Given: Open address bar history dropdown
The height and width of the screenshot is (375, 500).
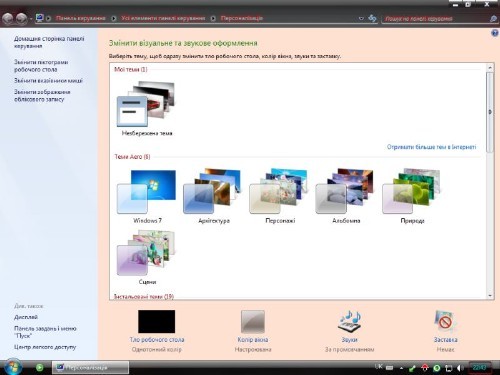Looking at the screenshot, I should 361,19.
